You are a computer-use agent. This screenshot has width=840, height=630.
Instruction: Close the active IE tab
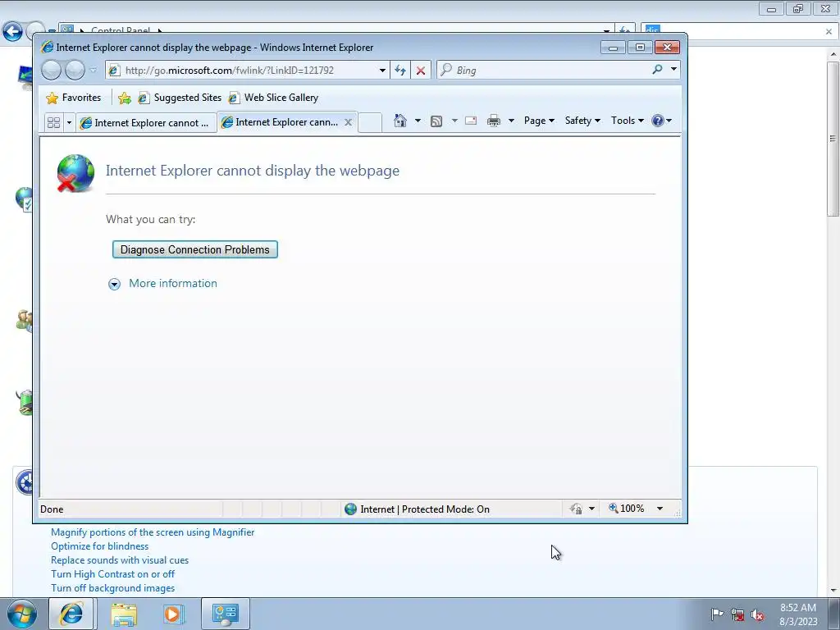348,122
